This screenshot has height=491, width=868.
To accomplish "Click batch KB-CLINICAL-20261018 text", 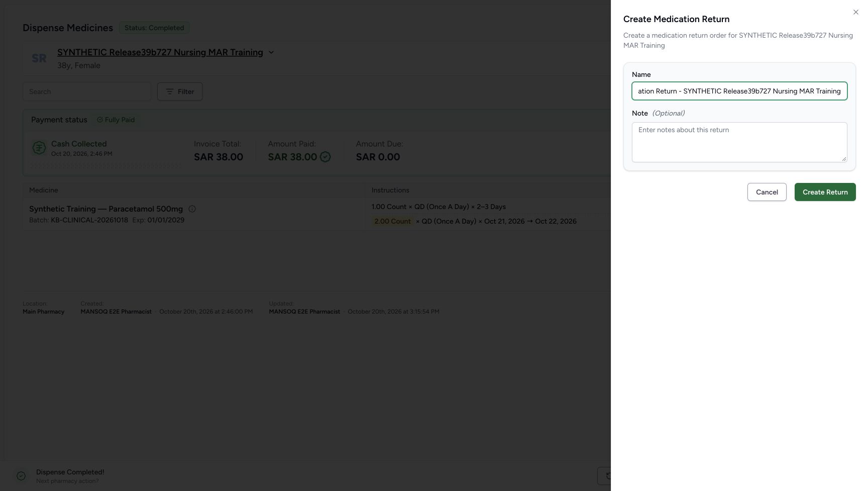I will (x=89, y=220).
